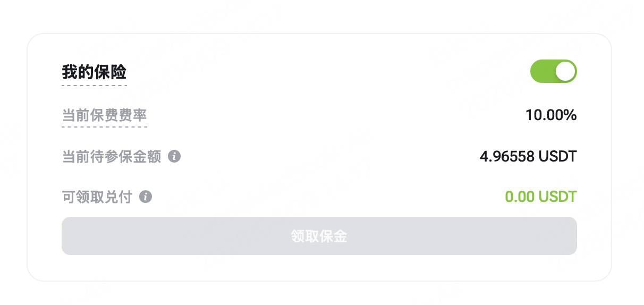Turn off the 我的保险 insurance switch
The width and height of the screenshot is (644, 305).
553,71
